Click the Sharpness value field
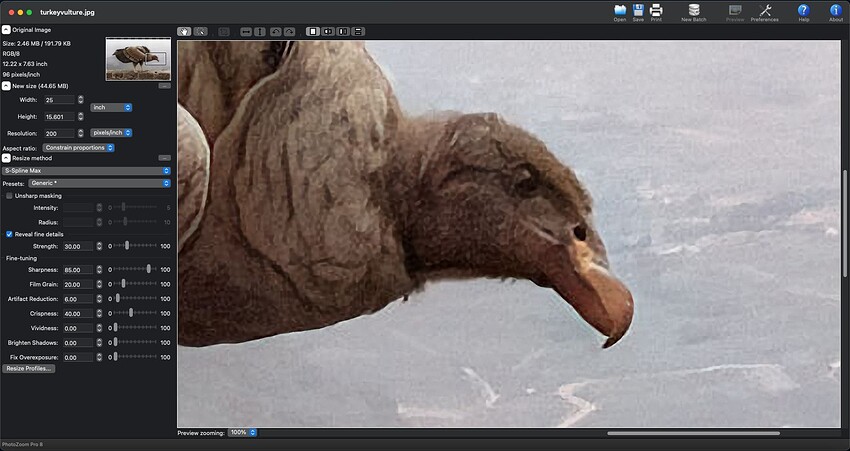 78,269
